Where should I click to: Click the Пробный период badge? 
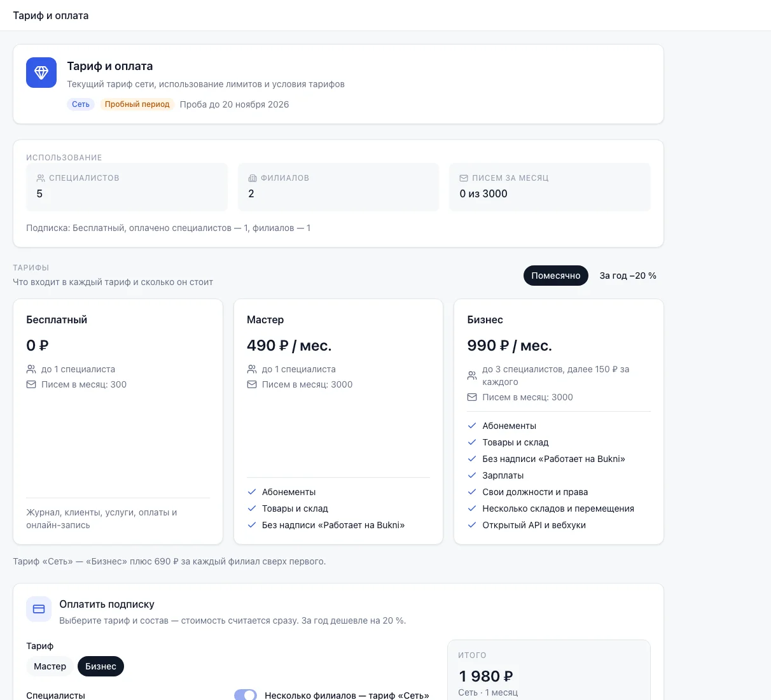137,104
